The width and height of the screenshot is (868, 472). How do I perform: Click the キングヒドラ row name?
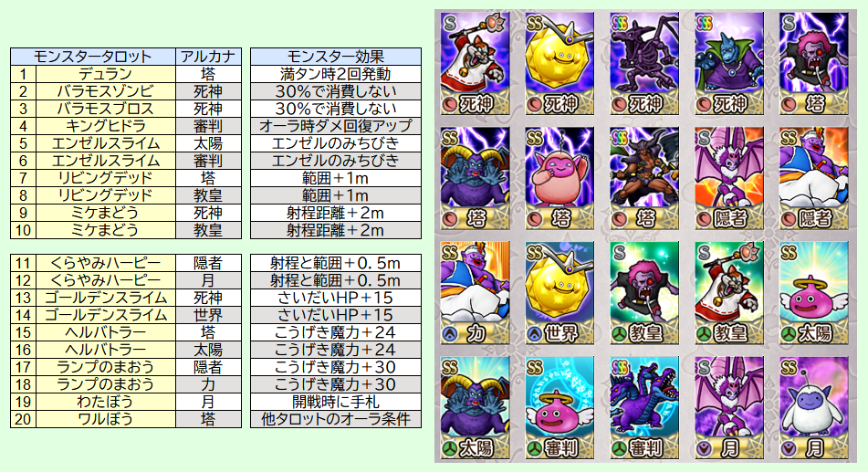point(106,126)
